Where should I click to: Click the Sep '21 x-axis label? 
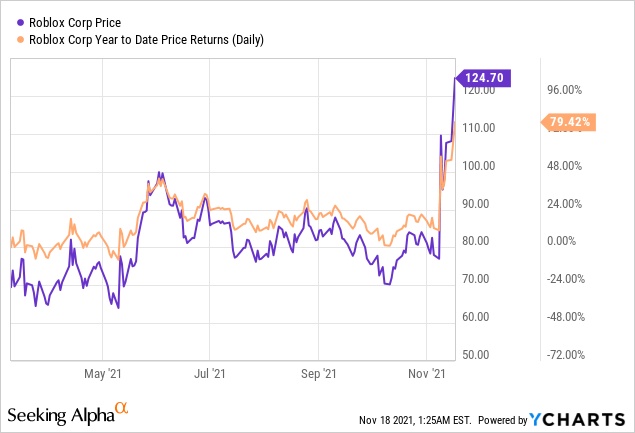[318, 374]
